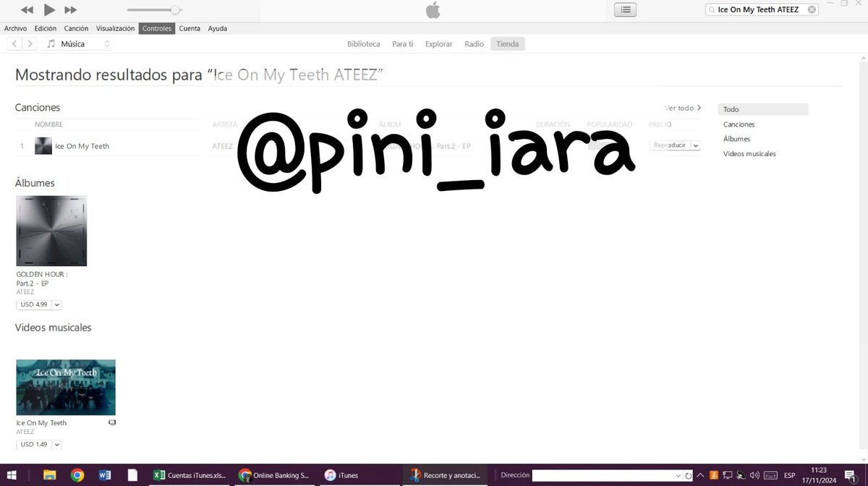This screenshot has height=486, width=868.
Task: Switch to the Para ti tab
Action: [x=403, y=44]
